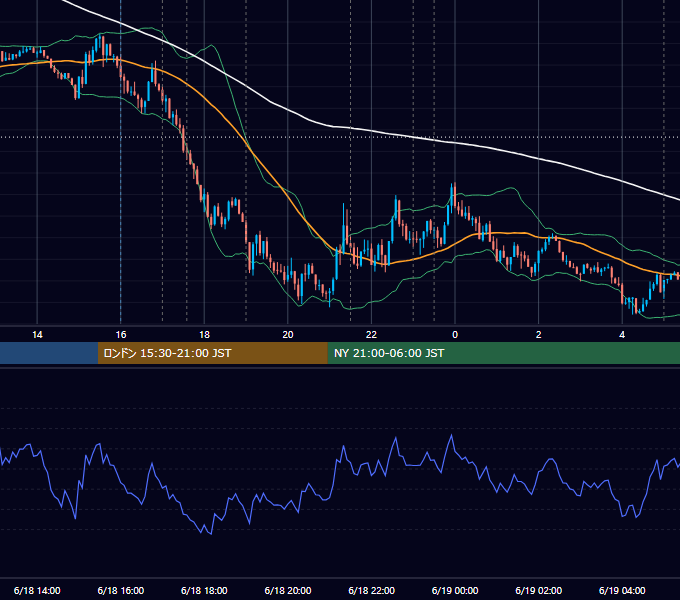Click the '6/19 00:00' date label
The image size is (680, 600).
tap(455, 590)
